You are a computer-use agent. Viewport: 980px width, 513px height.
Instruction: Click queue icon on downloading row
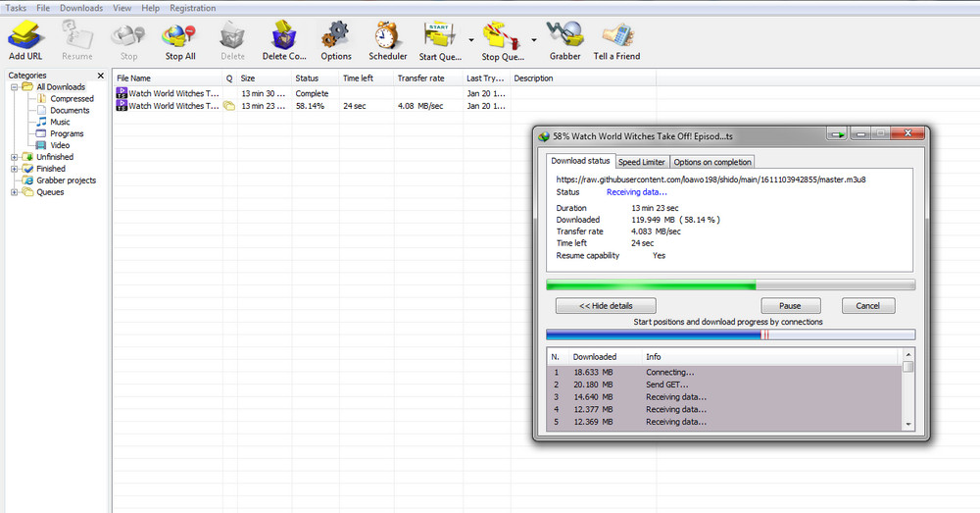click(229, 106)
